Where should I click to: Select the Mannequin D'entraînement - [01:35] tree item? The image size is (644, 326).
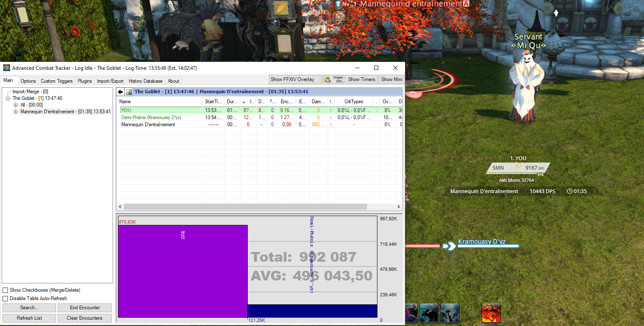[65, 112]
